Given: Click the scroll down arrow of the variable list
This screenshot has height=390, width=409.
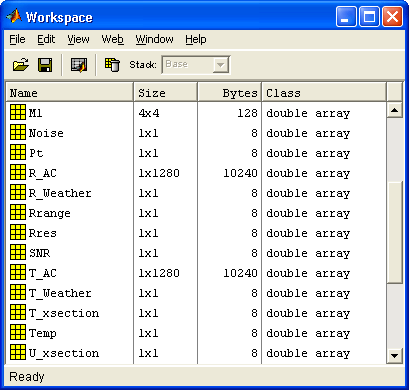Looking at the screenshot, I should (x=395, y=356).
